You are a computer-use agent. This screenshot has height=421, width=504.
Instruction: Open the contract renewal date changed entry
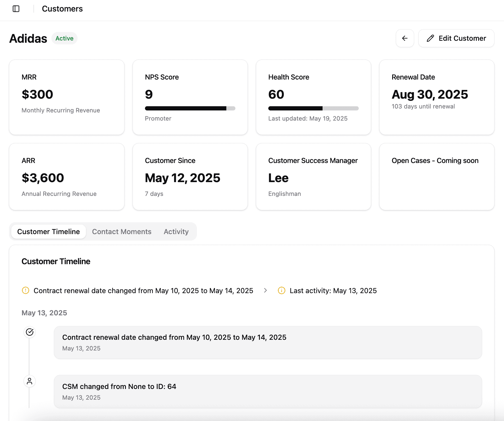[x=268, y=342]
